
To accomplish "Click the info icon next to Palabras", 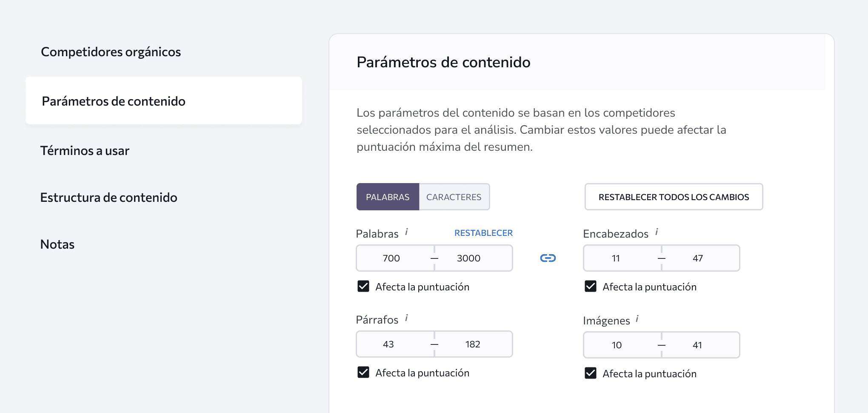I will point(408,233).
